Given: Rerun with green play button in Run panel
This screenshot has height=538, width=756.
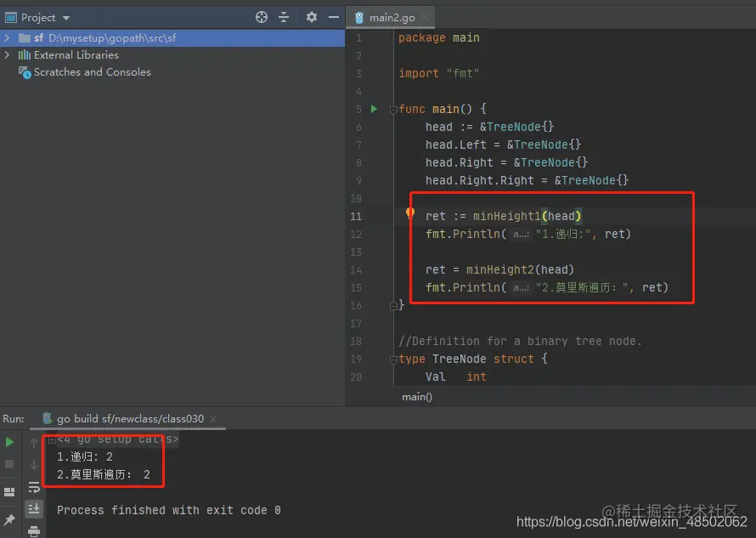Looking at the screenshot, I should [9, 442].
